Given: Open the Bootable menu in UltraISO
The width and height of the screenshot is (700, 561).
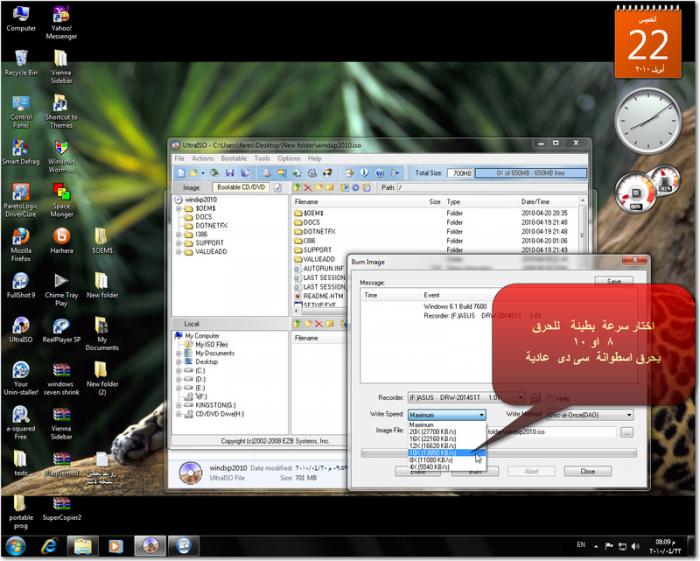Looking at the screenshot, I should click(234, 158).
